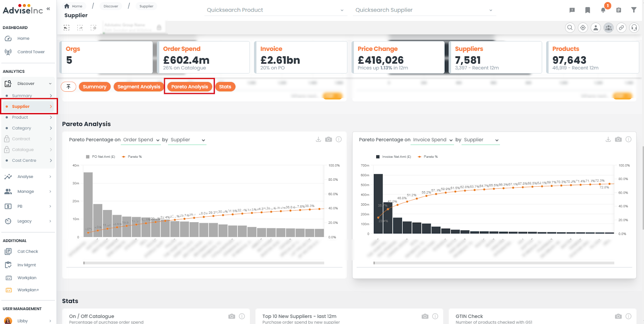Show info for Top 10 New Suppliers
The image size is (644, 324).
(x=435, y=316)
